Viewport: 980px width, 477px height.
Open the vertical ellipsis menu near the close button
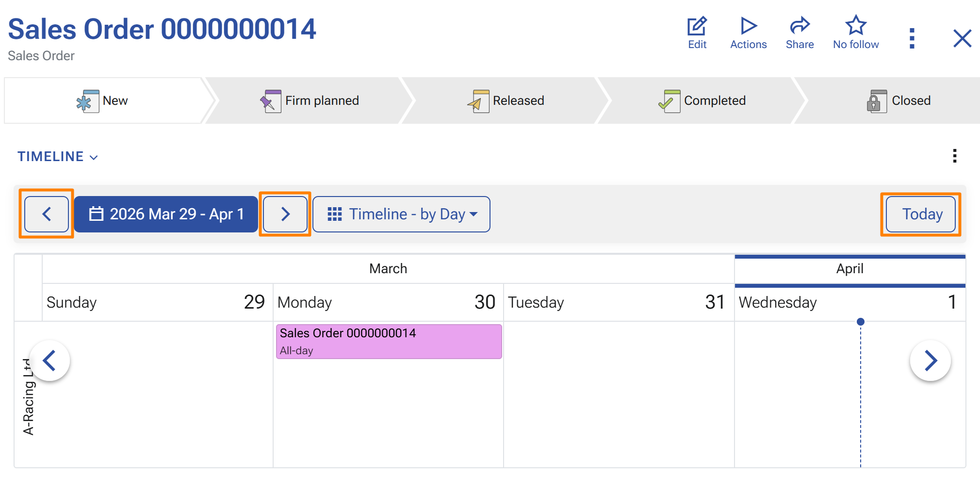pos(912,37)
